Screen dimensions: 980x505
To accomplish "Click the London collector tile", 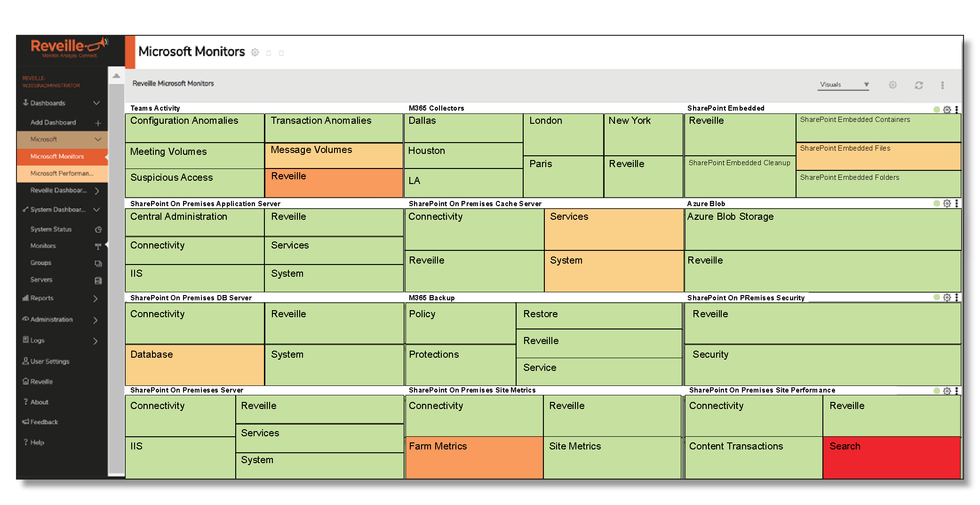I will click(x=563, y=135).
